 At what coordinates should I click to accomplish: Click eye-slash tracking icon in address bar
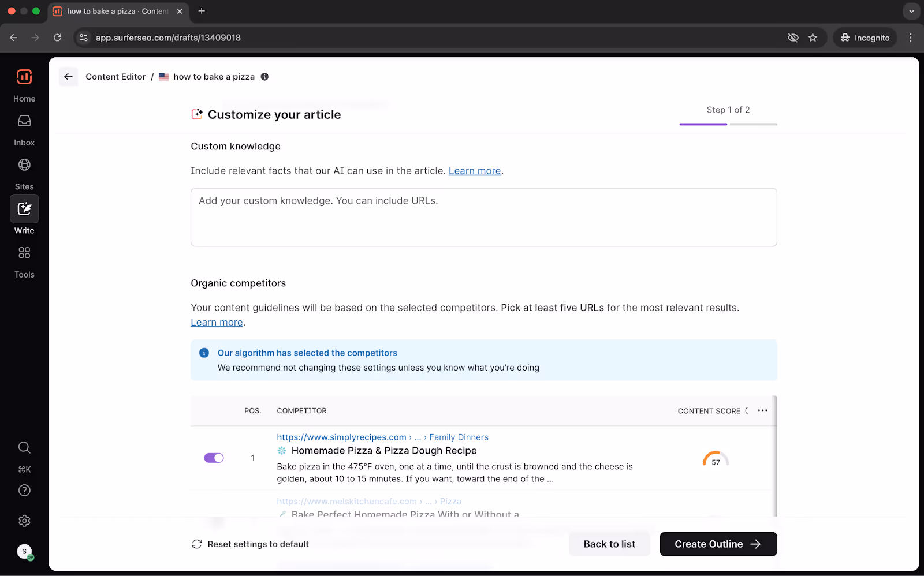click(793, 38)
